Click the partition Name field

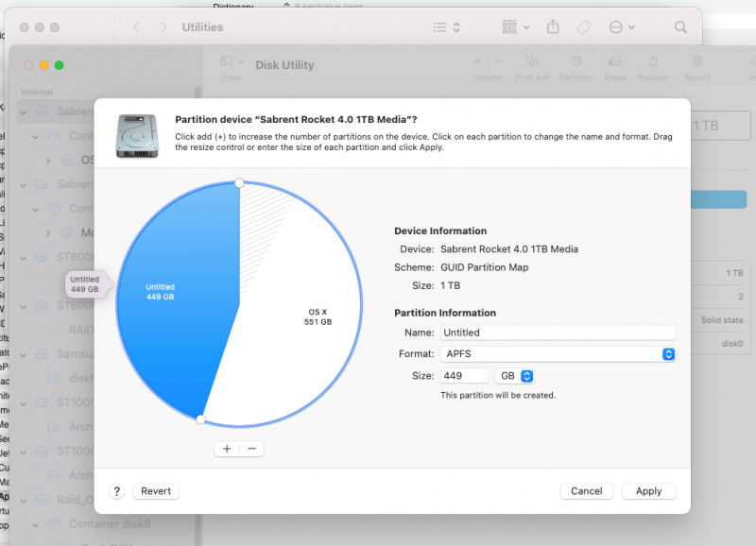coord(558,333)
